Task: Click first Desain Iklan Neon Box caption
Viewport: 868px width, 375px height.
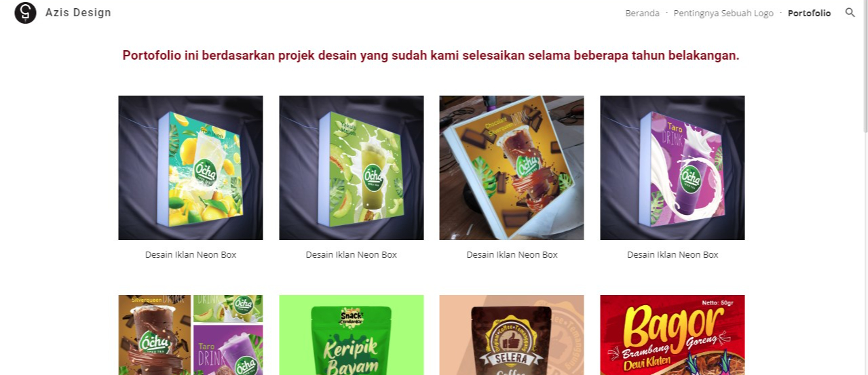Action: click(x=191, y=255)
